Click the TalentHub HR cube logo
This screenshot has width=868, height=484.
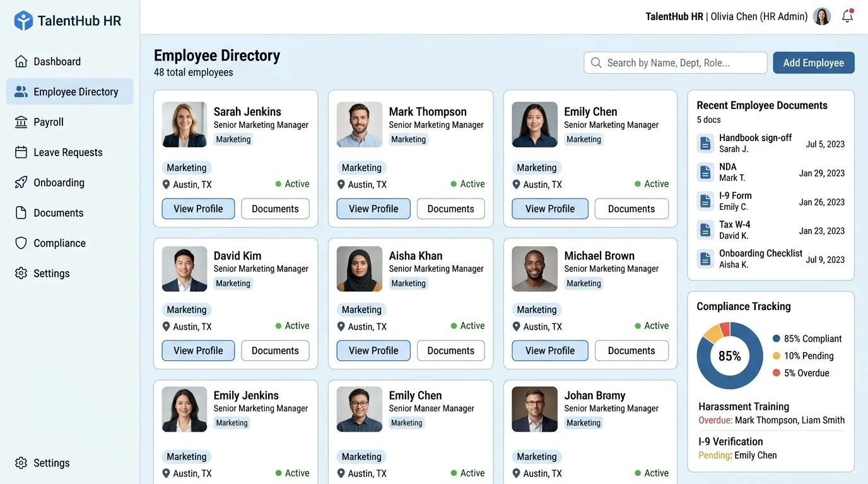[23, 21]
